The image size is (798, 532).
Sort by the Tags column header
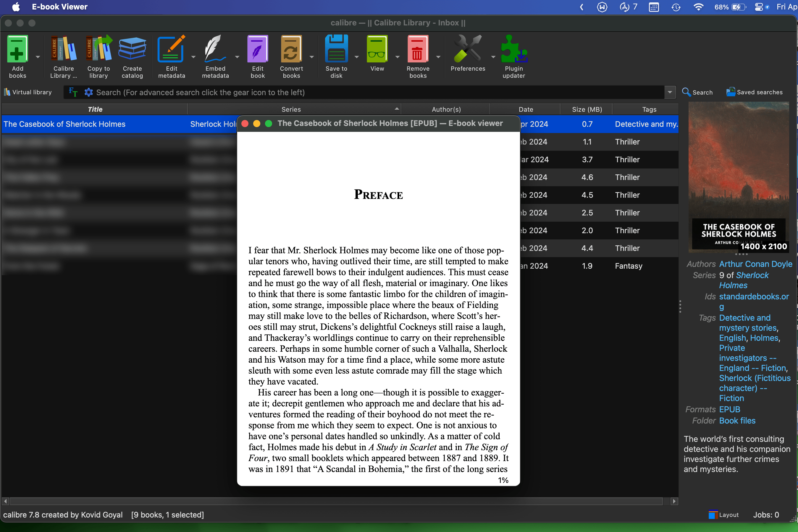point(649,109)
